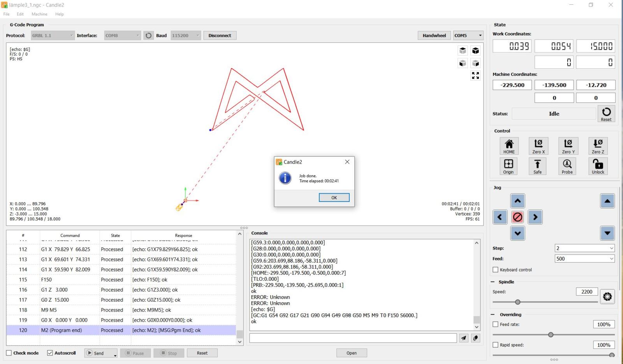Screen dimensions: 623x364
Task: Enable the Check mode checkbox
Action: click(x=9, y=353)
